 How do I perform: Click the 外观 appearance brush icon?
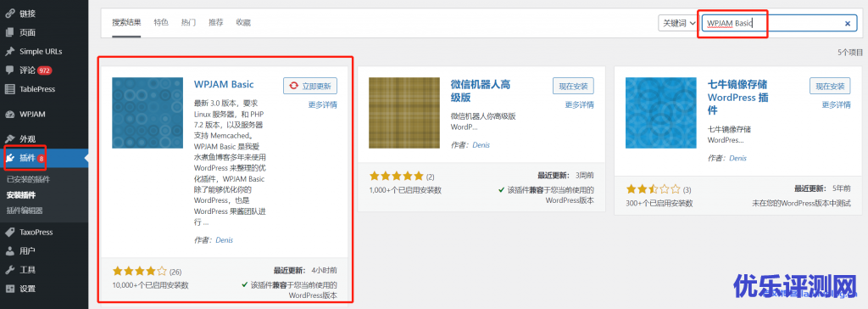pyautogui.click(x=9, y=138)
